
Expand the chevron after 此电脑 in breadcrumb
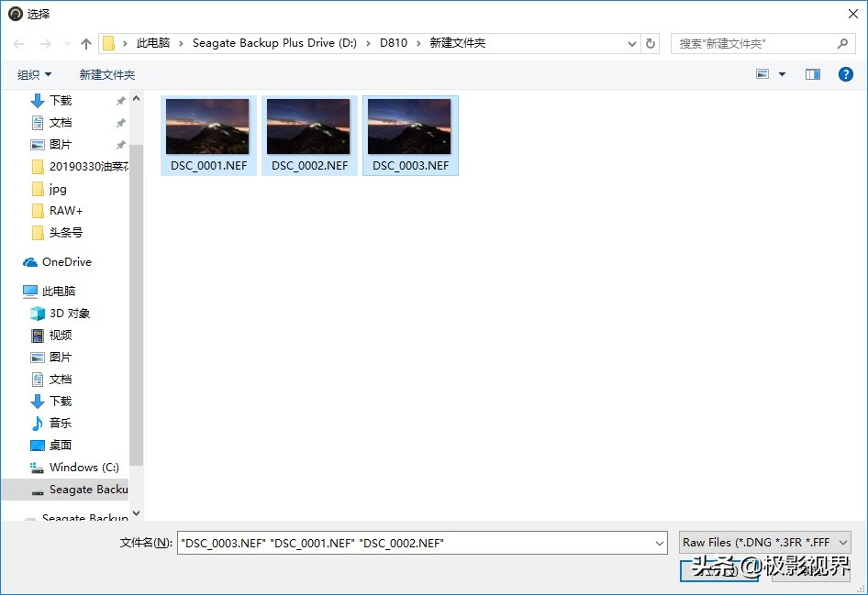tap(181, 44)
